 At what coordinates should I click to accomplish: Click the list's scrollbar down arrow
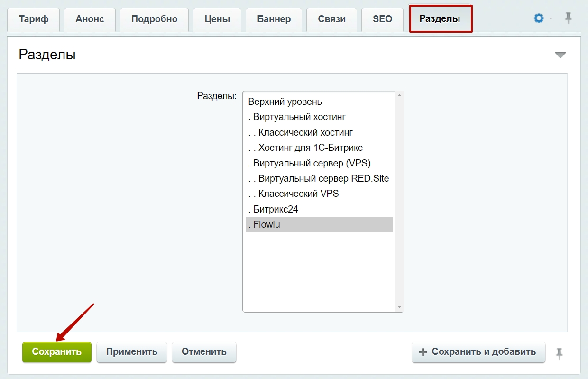[x=399, y=308]
